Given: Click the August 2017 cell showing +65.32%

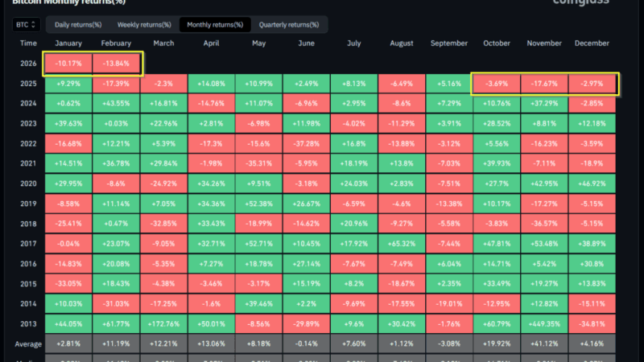Looking at the screenshot, I should [x=402, y=244].
